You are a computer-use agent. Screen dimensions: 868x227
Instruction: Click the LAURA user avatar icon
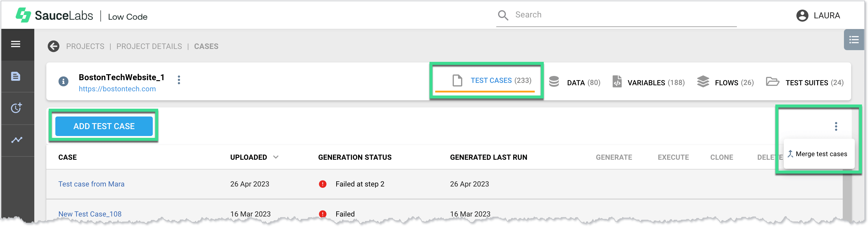point(802,16)
